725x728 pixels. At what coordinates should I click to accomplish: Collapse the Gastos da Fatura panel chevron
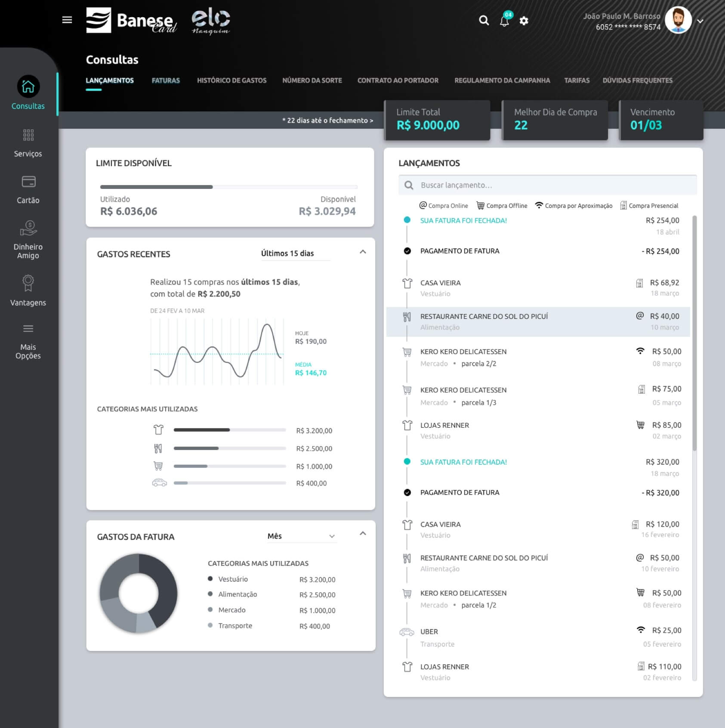pyautogui.click(x=363, y=534)
